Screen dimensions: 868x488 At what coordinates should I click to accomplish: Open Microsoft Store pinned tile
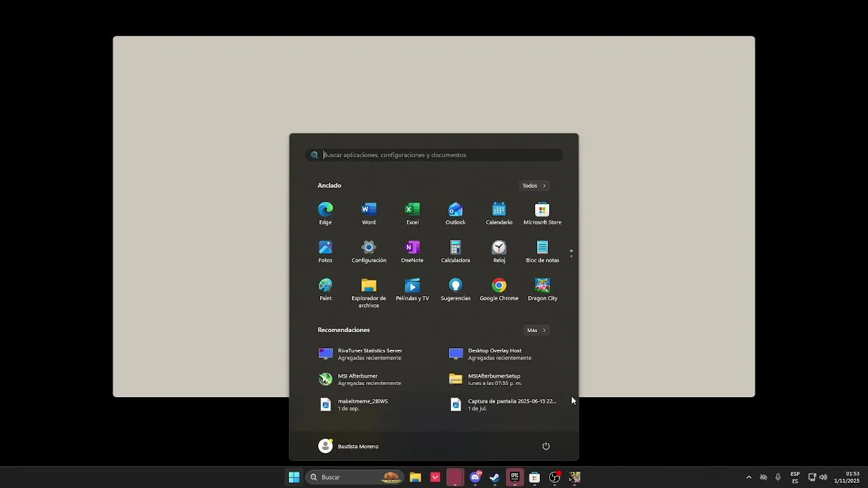[542, 213]
